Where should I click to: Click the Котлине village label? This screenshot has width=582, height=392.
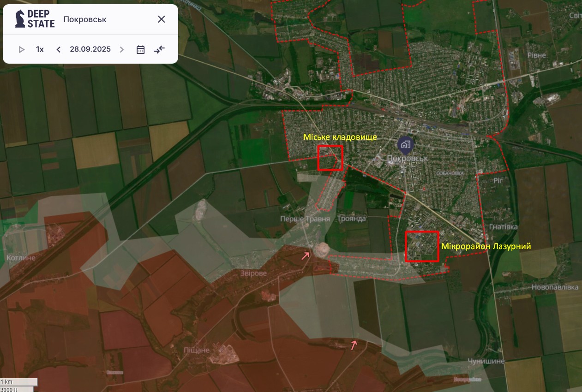(21, 258)
